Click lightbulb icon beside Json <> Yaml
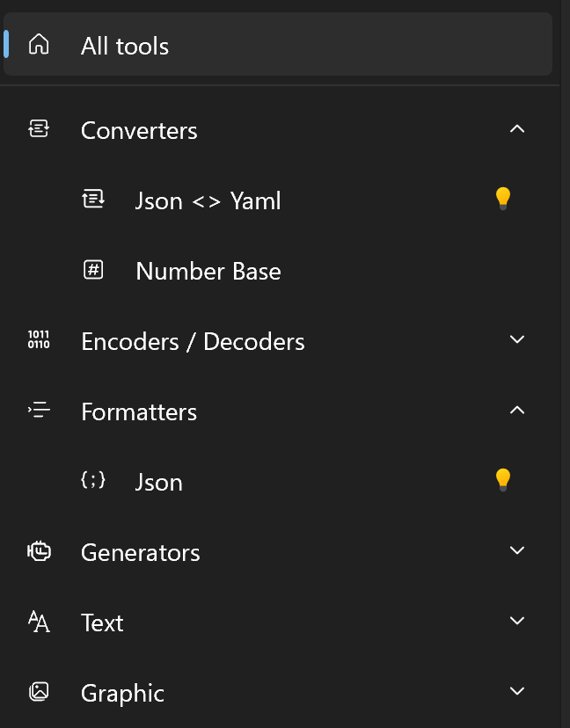This screenshot has width=570, height=728. tap(502, 199)
